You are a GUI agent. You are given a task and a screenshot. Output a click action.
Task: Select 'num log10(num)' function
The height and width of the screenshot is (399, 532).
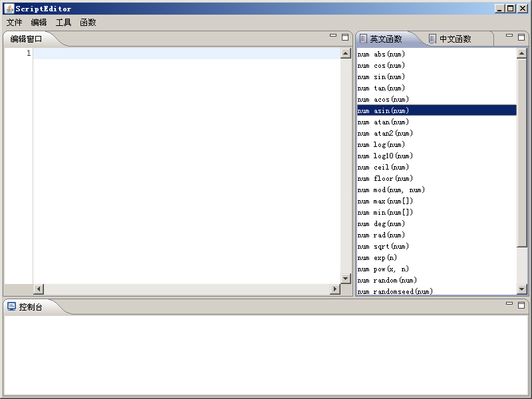[437, 156]
